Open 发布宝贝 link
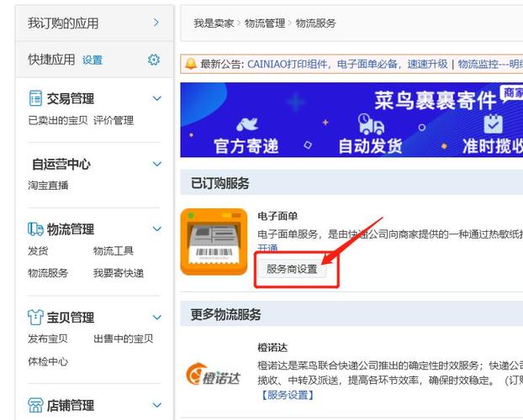The image size is (523, 420). (x=48, y=339)
